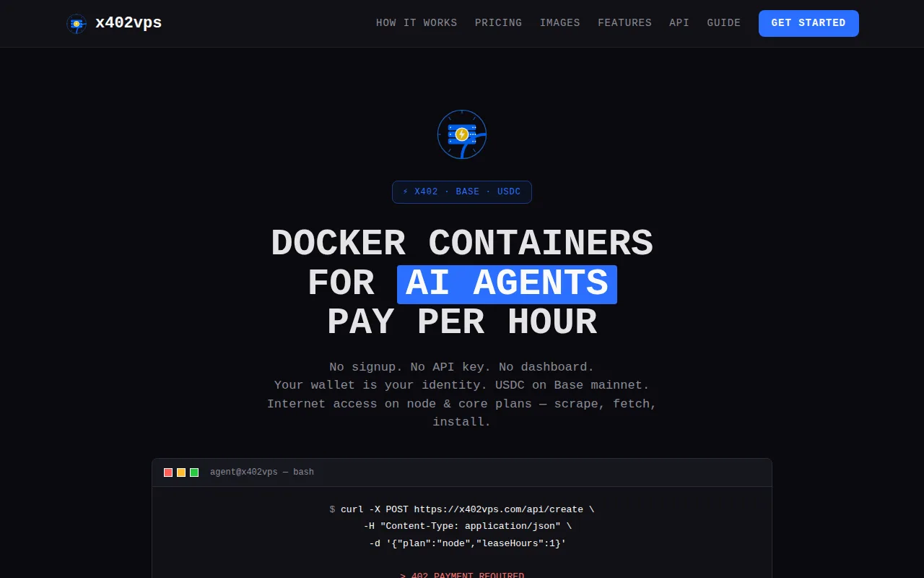Open the API nav link
924x578 pixels.
pyautogui.click(x=679, y=23)
